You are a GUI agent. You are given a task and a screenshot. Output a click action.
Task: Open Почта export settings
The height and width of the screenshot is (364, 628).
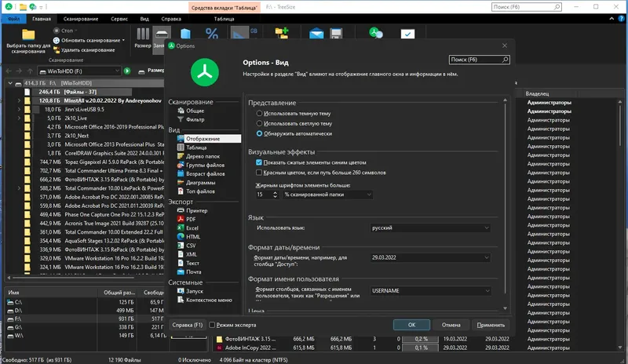(193, 272)
